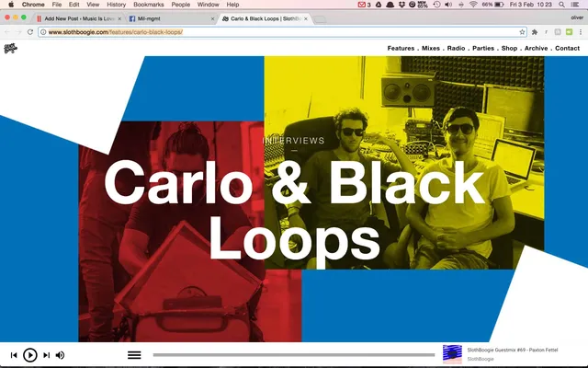Click the Dropbox menu bar icon
This screenshot has height=368, width=588.
401,5
